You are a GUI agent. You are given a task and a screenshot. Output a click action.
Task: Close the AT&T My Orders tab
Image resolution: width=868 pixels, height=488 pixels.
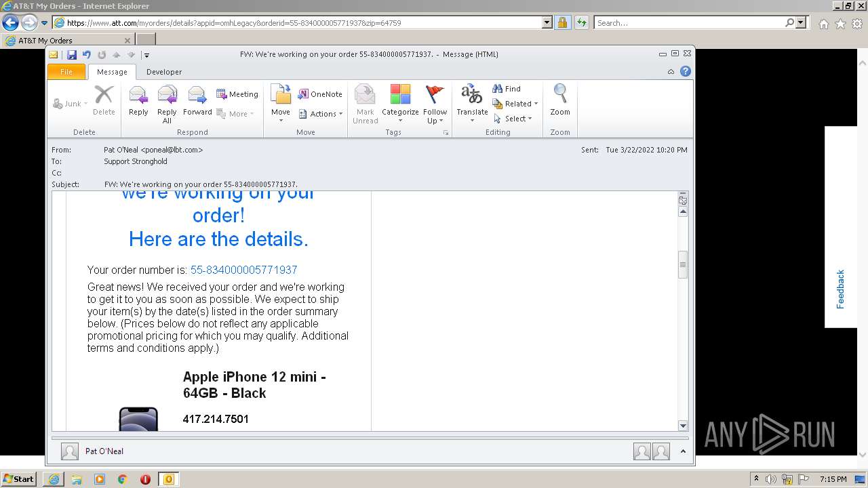pos(128,41)
